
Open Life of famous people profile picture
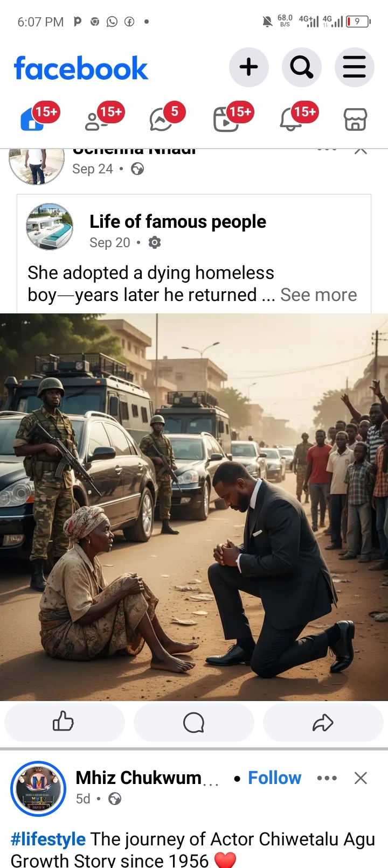click(50, 226)
